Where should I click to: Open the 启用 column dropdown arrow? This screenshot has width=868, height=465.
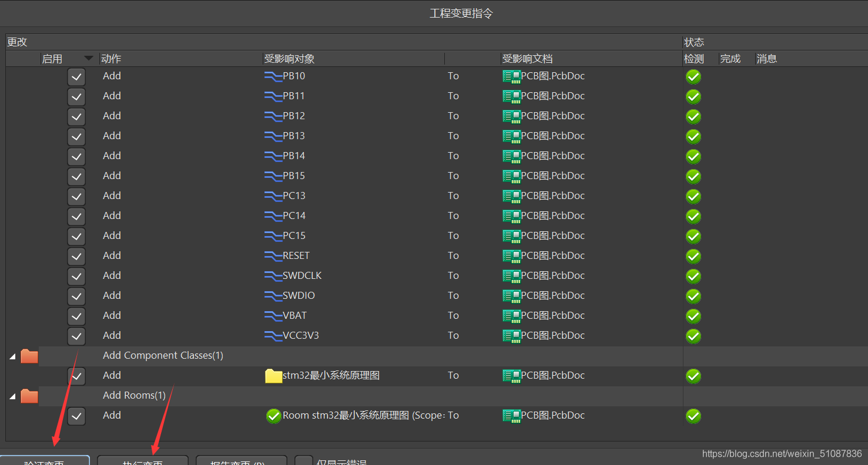pyautogui.click(x=89, y=58)
